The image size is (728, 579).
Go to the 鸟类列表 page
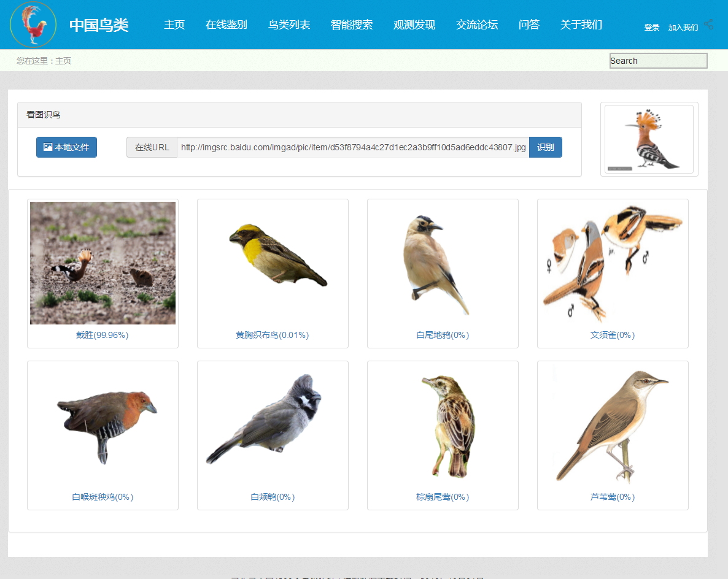point(289,25)
